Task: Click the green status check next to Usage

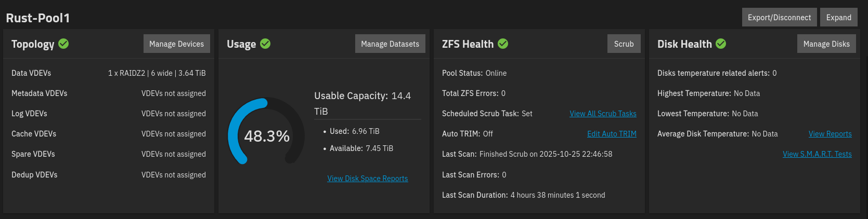Action: (265, 44)
